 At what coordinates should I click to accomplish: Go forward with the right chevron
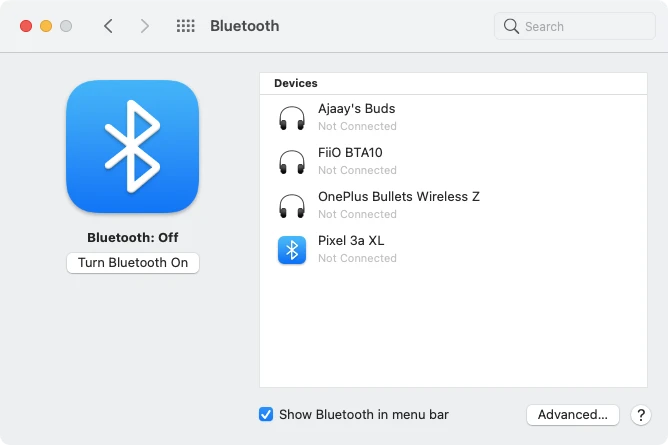[145, 26]
